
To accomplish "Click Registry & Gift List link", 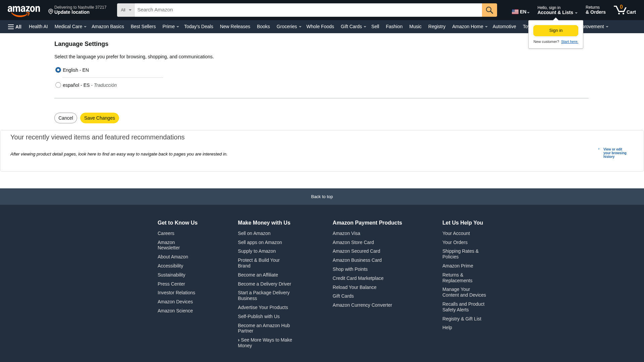I will click(x=462, y=319).
